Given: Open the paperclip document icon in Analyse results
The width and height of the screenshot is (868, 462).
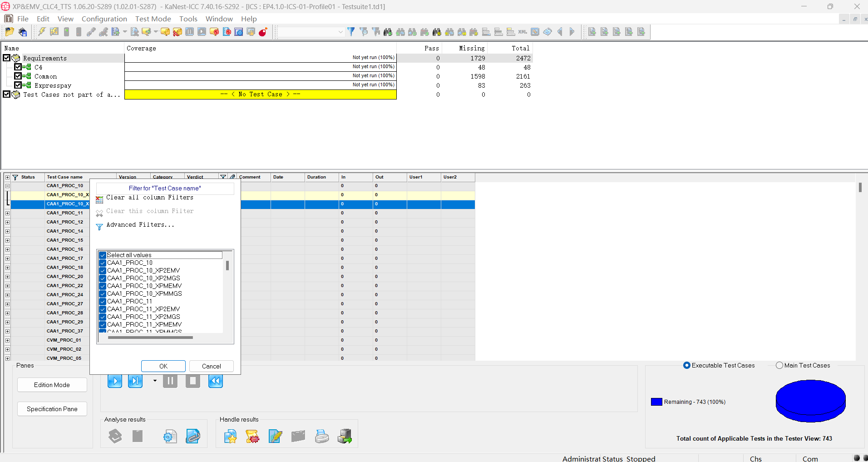Looking at the screenshot, I should (193, 437).
